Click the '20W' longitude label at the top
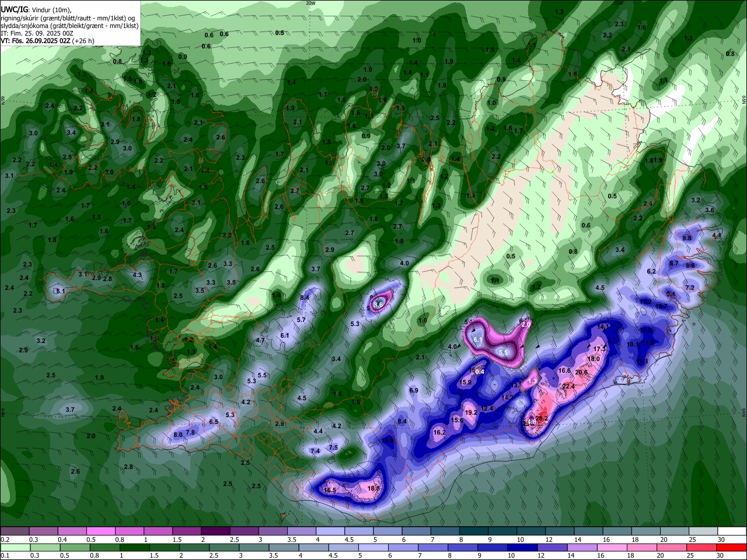The image size is (747, 560). [x=310, y=3]
